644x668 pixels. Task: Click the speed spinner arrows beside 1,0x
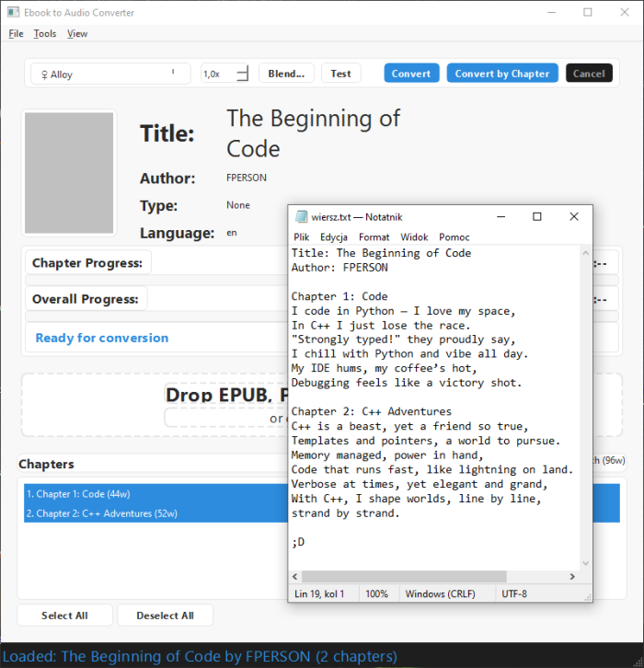[x=243, y=74]
